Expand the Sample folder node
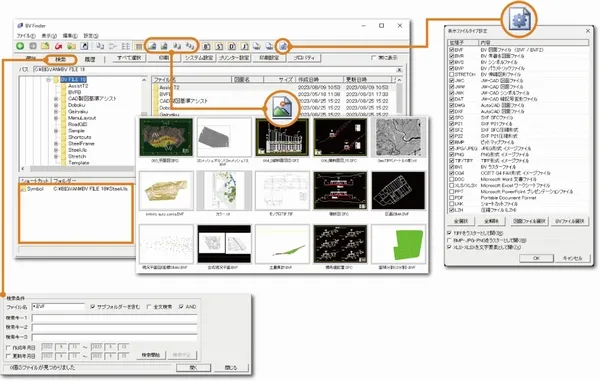 pos(56,131)
